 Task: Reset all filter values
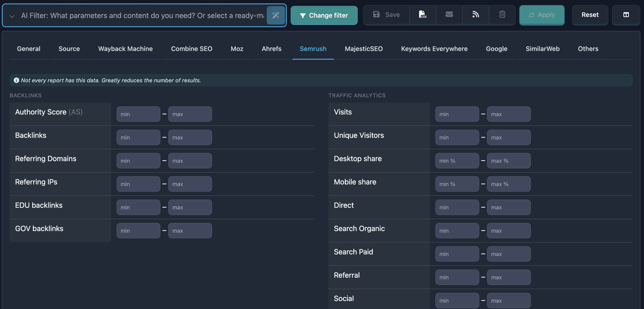click(590, 15)
